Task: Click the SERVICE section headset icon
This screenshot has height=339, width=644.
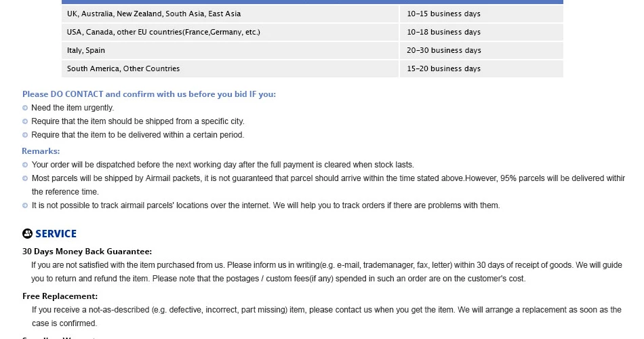Action: click(x=27, y=233)
